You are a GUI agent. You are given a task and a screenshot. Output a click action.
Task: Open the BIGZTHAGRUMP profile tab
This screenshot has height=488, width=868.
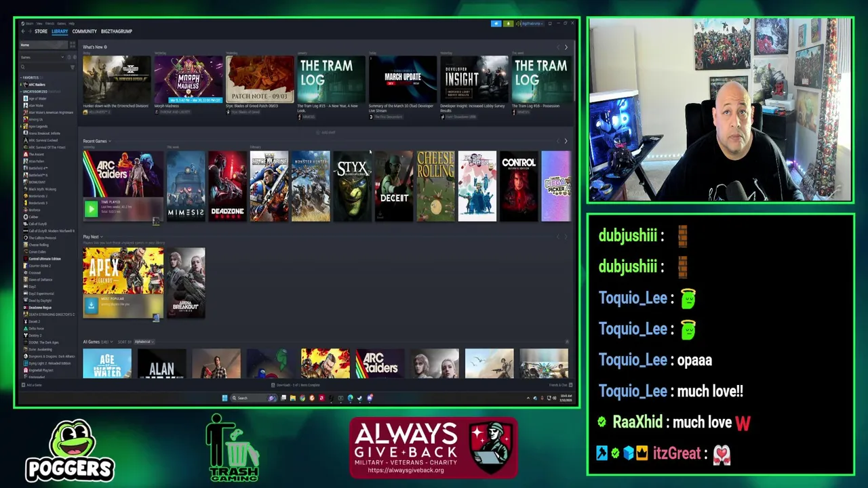(x=117, y=31)
